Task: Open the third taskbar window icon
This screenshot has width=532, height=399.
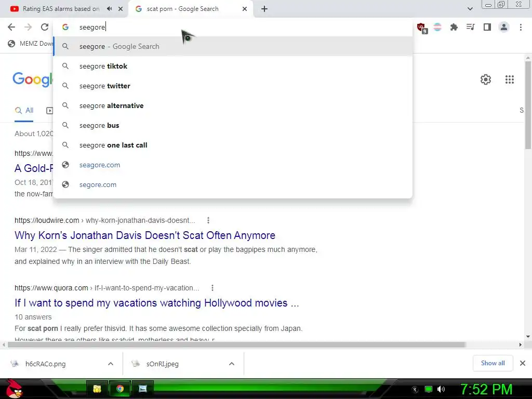Action: [x=143, y=389]
